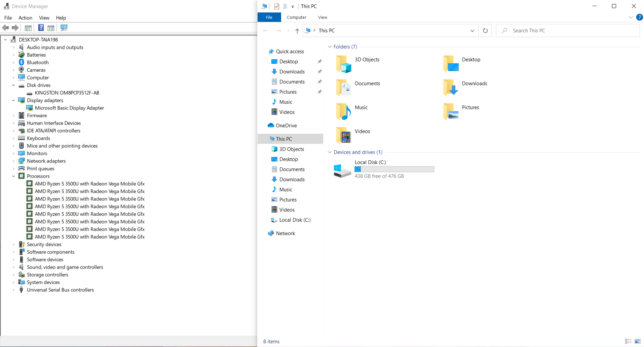The height and width of the screenshot is (347, 644).
Task: Click Properties checkmark in Quick Access Toolbar
Action: 276,6
